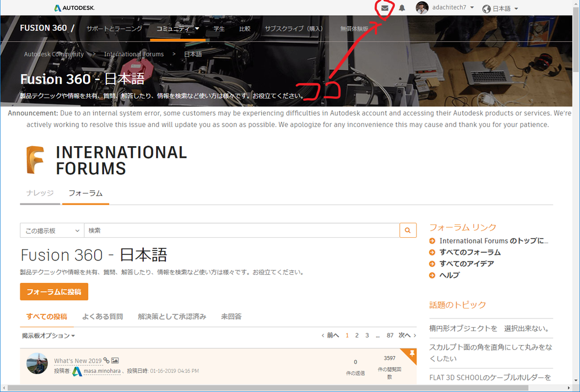This screenshot has height=392, width=580.
Task: Open the notifications bell icon
Action: point(402,8)
